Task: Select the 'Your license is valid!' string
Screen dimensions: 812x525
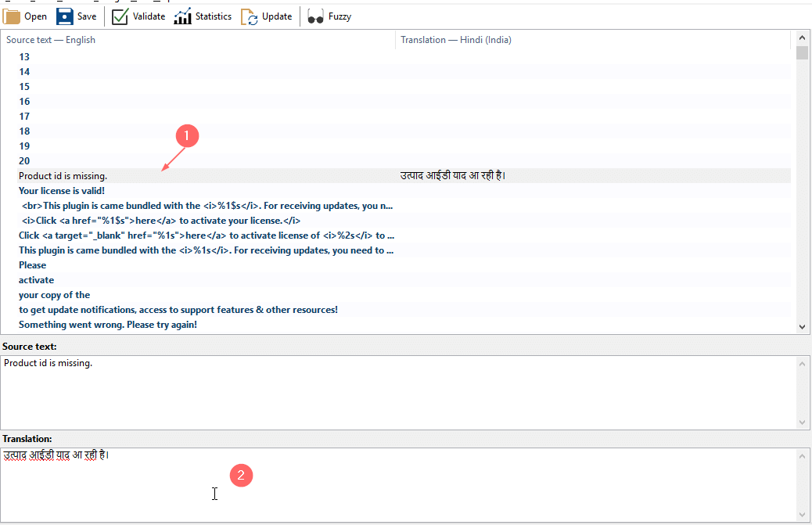Action: pos(62,191)
